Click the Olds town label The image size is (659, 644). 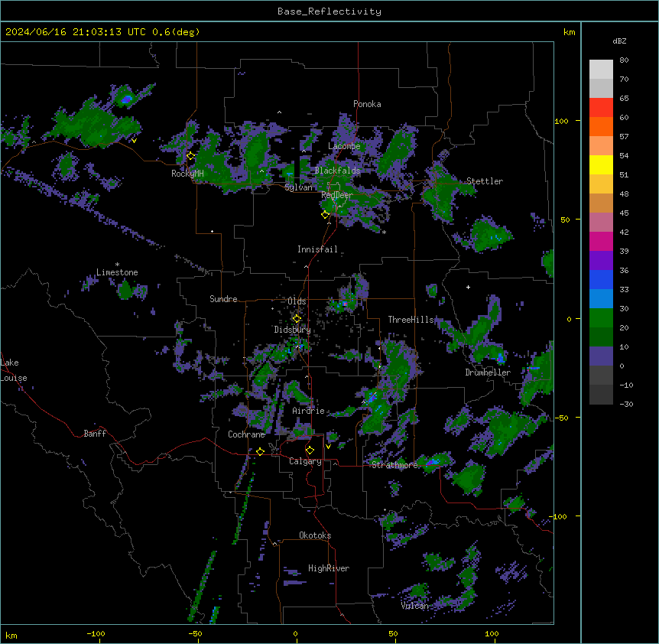click(297, 301)
